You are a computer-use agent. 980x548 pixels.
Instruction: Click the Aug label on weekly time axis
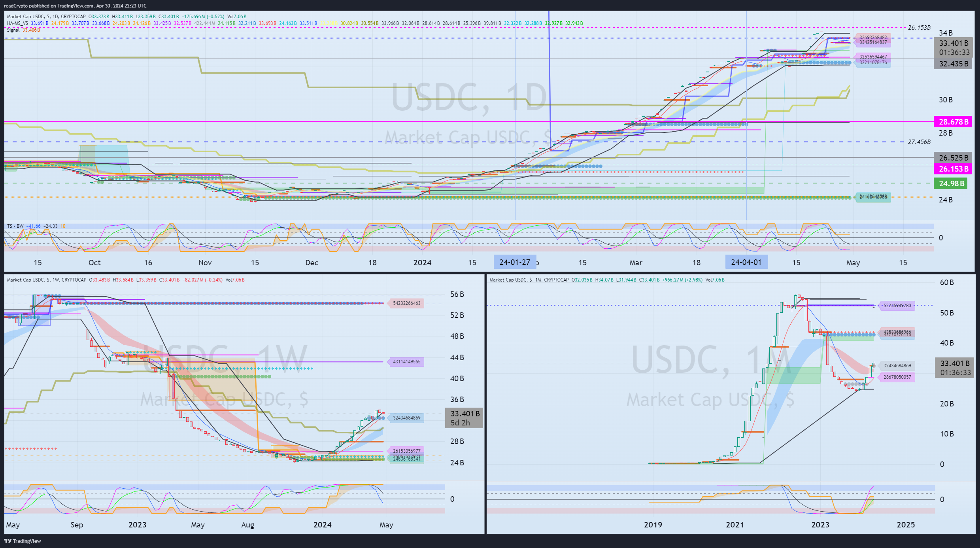(247, 525)
